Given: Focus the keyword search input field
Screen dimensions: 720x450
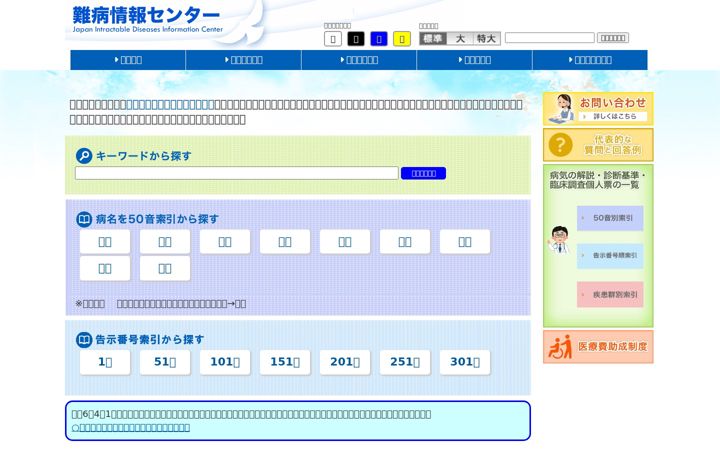Looking at the screenshot, I should pyautogui.click(x=236, y=173).
